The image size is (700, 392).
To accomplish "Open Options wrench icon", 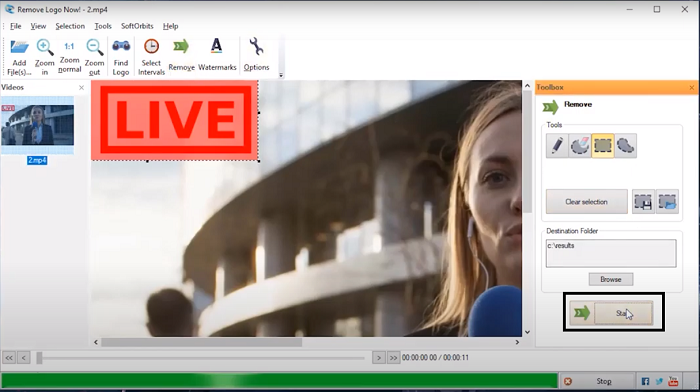I will coord(256,46).
